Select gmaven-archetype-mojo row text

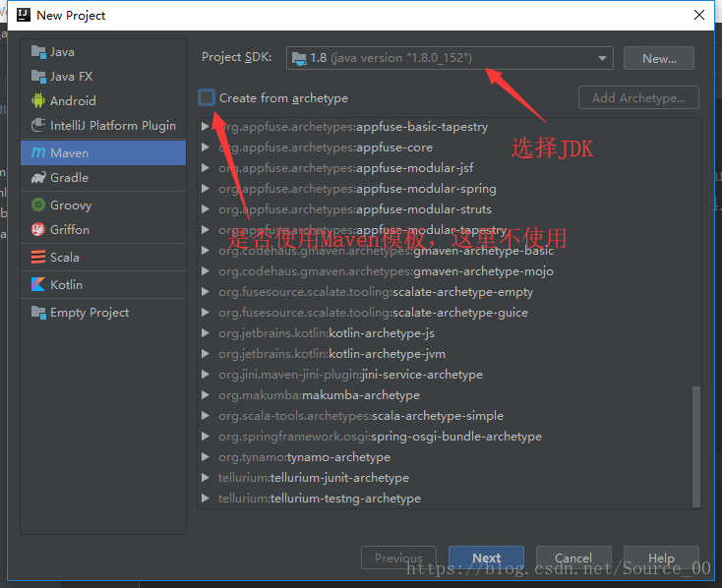tap(386, 271)
